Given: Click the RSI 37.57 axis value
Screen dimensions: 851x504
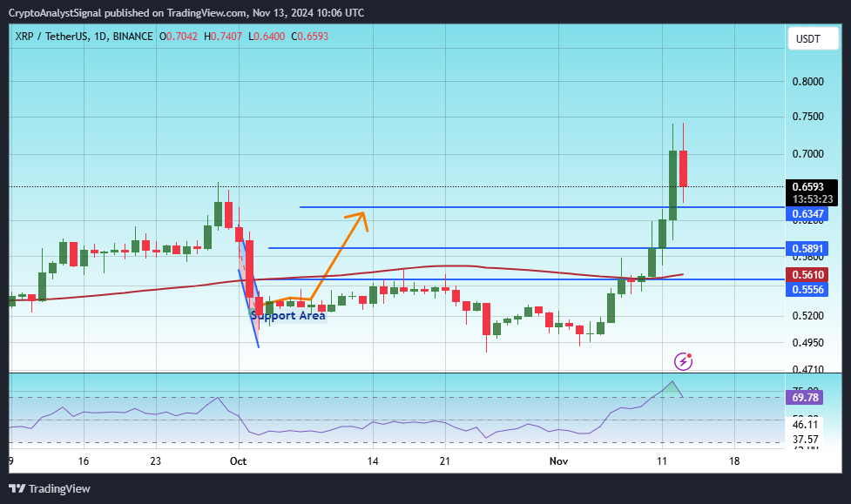Looking at the screenshot, I should pos(806,439).
